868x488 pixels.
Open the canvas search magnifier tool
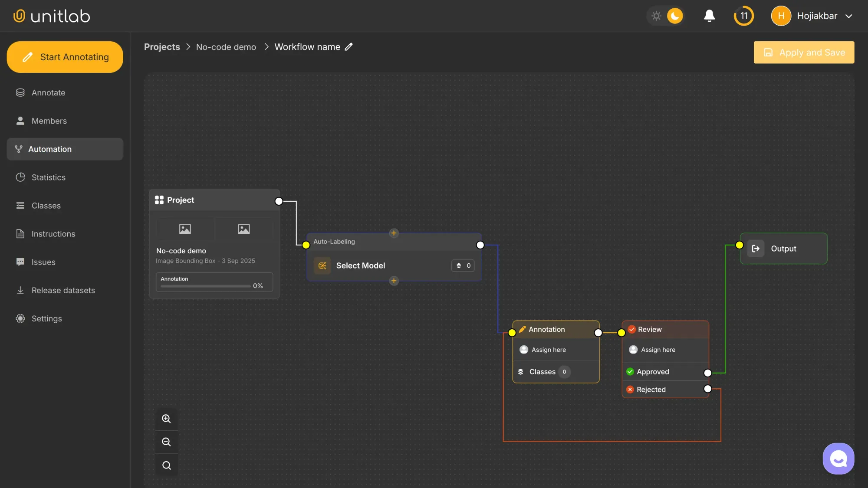(x=166, y=465)
